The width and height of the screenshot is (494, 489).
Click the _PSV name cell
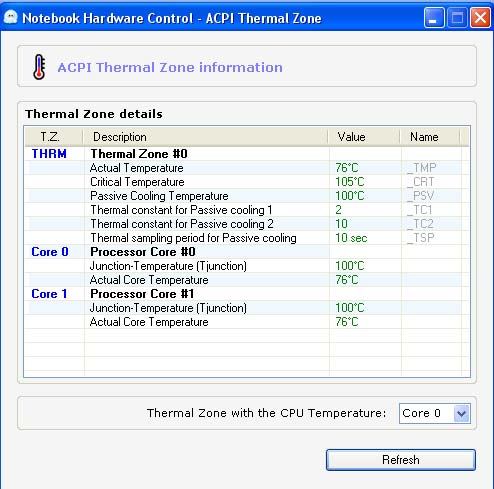[420, 196]
